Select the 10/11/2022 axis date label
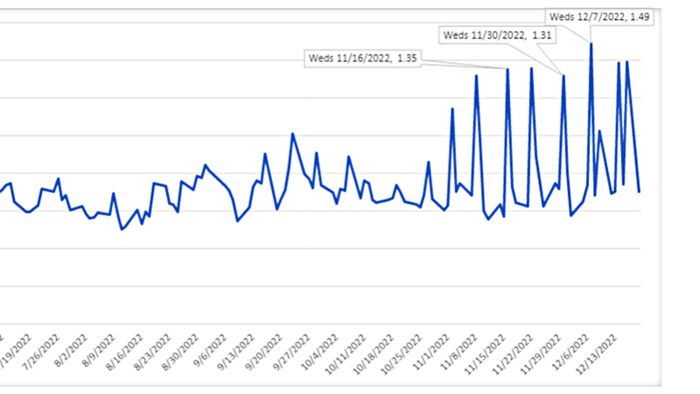This screenshot has width=700, height=394. 346,353
